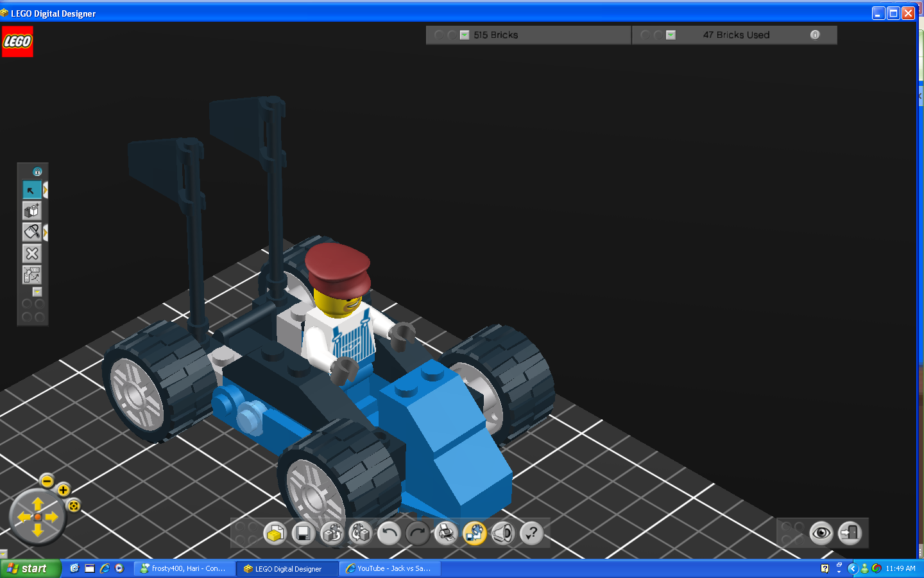Click the 11:49 AM taskbar clock

pos(900,568)
